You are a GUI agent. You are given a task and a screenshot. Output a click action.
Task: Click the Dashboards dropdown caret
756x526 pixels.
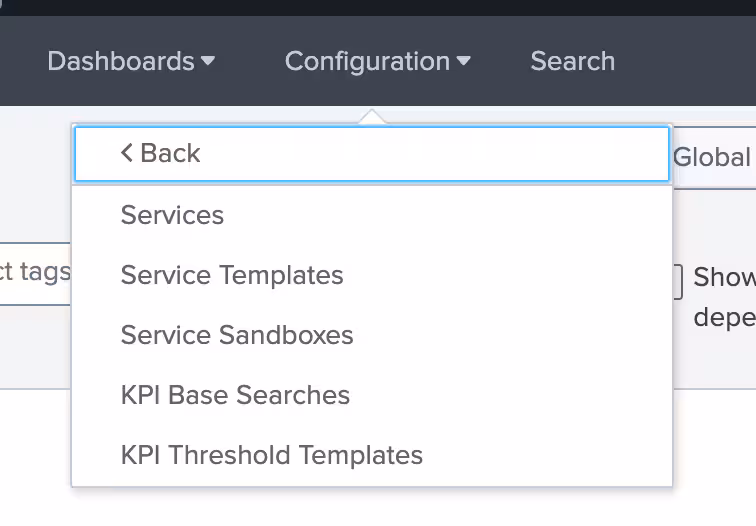(208, 61)
